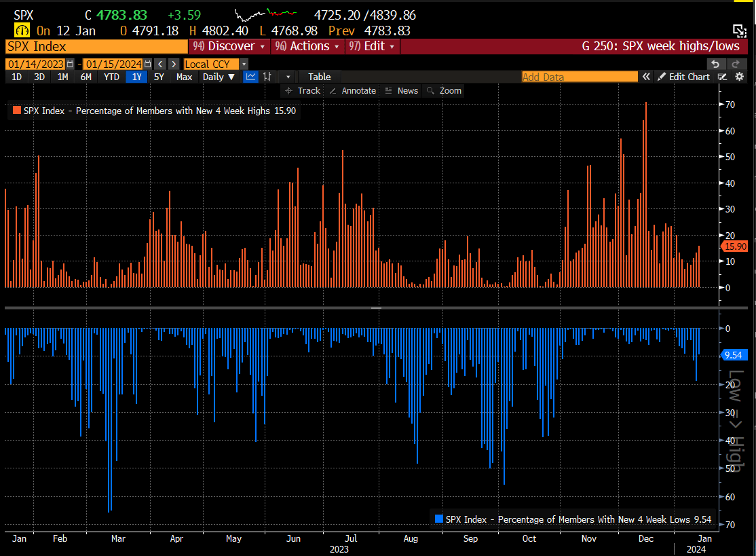Expand the chart type dropdown arrow
The width and height of the screenshot is (756, 556).
(x=288, y=77)
